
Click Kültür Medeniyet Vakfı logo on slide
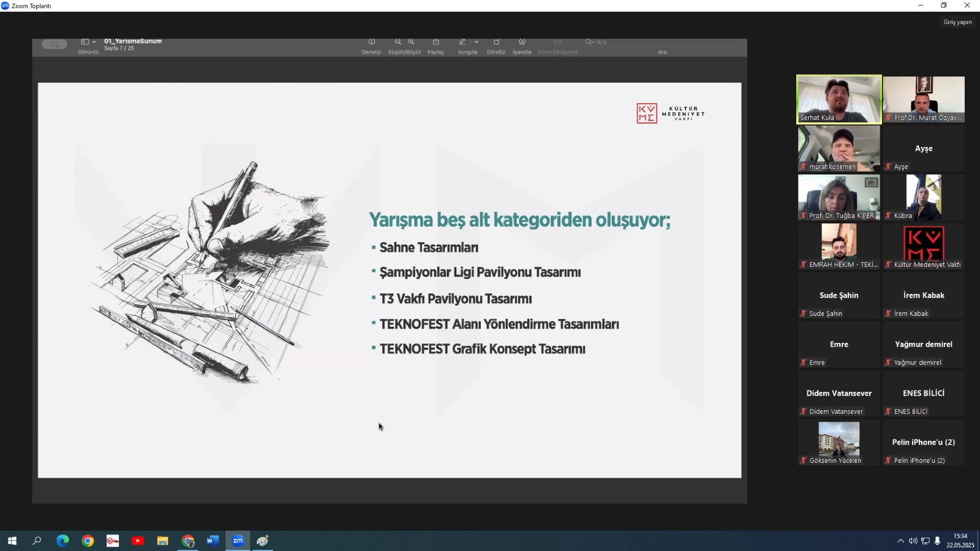coord(671,113)
